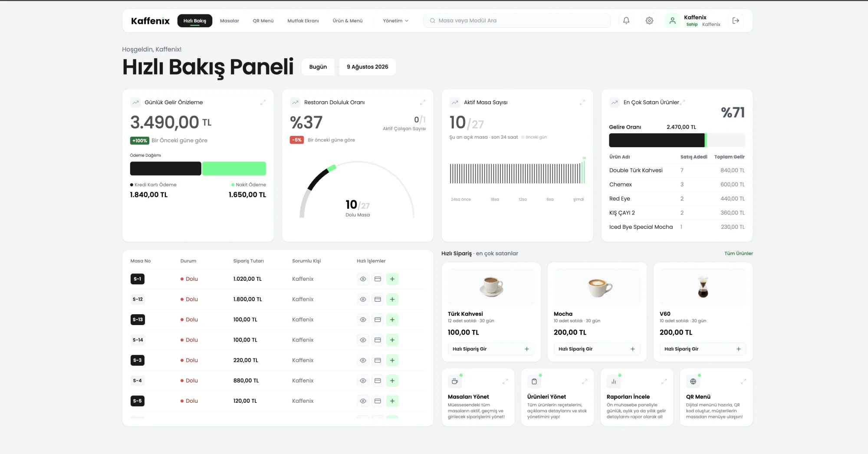Open the settings gear icon

[x=649, y=20]
